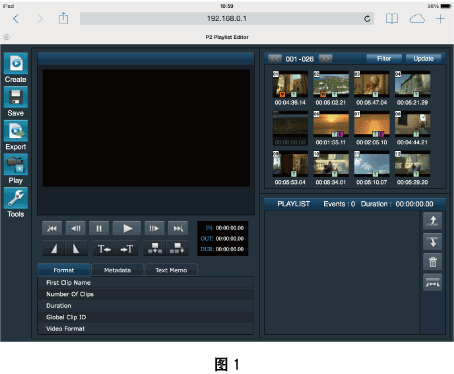Screen dimensions: 454x374
Task: Switch to the Metadata tab
Action: 117,270
